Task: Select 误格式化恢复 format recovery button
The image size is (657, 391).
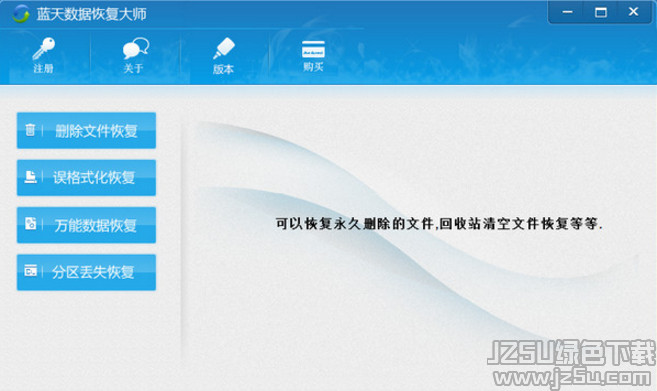Action: (x=86, y=178)
